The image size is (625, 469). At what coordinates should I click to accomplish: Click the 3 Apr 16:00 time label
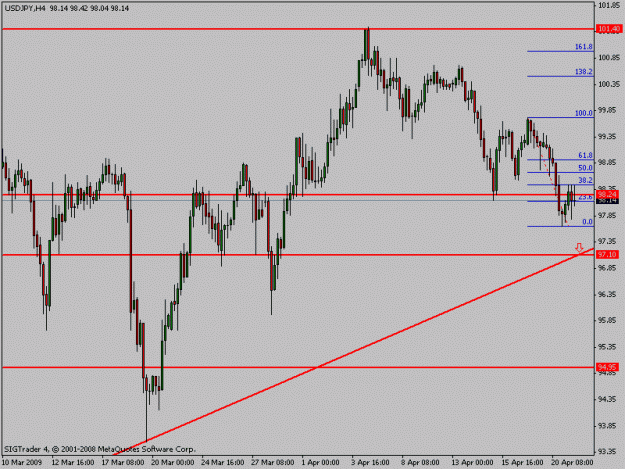pyautogui.click(x=370, y=463)
